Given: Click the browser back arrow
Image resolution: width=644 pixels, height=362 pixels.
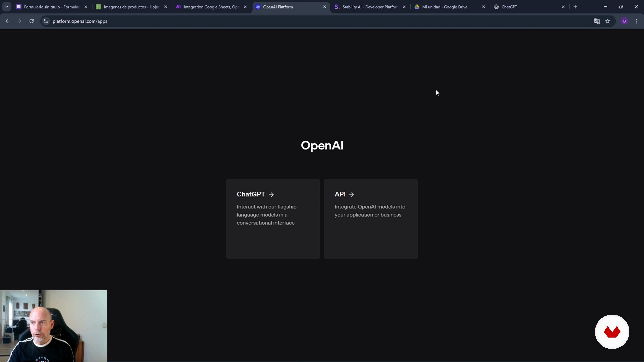Looking at the screenshot, I should point(7,21).
